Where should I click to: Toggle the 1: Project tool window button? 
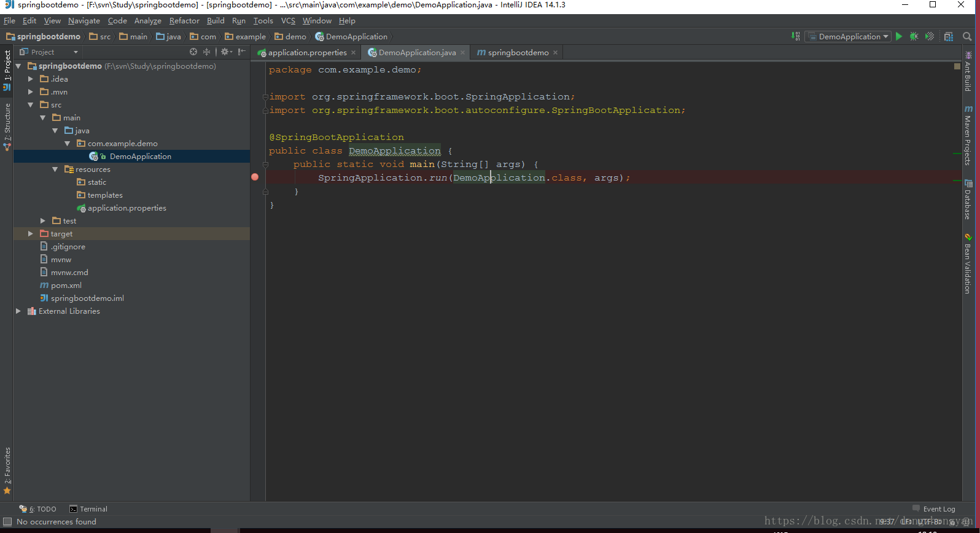(7, 70)
